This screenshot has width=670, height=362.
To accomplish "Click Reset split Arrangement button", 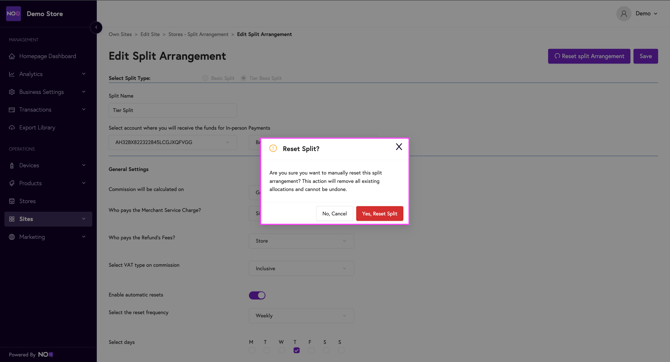I will click(x=589, y=56).
